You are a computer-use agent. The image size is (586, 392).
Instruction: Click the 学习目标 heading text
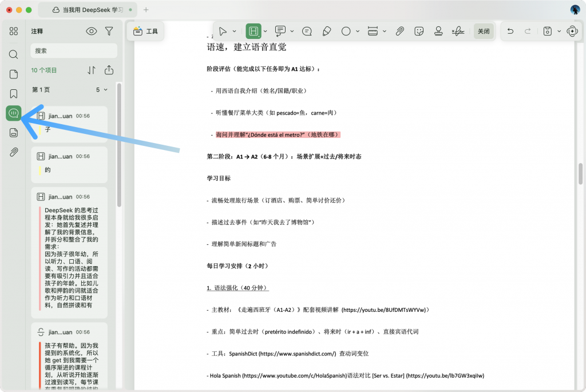click(219, 178)
